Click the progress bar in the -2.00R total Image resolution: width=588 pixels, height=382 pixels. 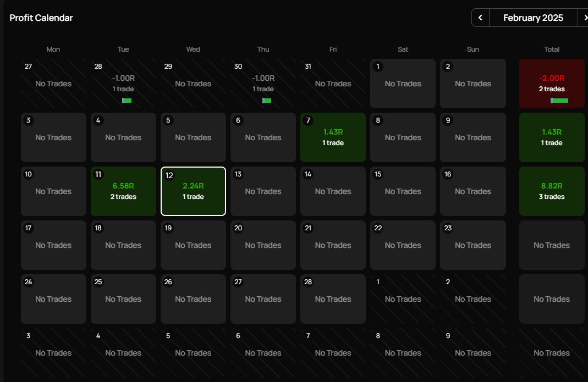point(559,101)
